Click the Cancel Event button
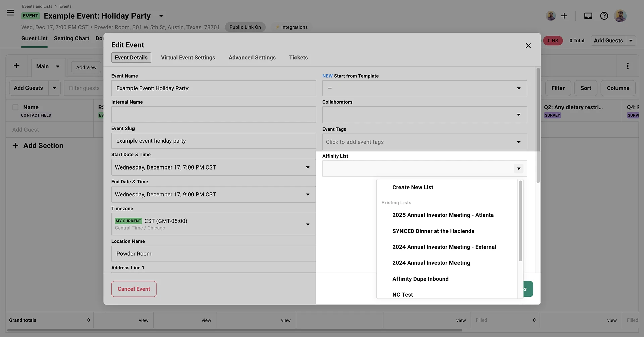Image resolution: width=644 pixels, height=337 pixels. pos(133,289)
